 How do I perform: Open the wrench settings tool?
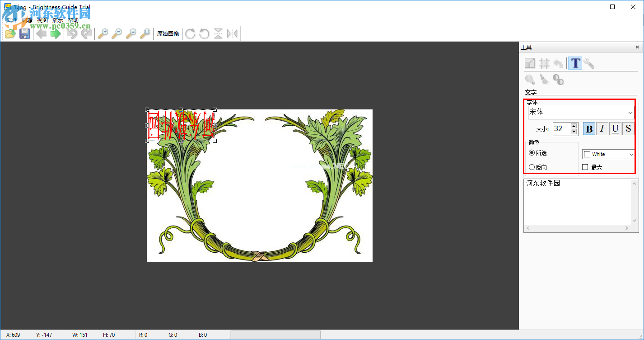pyautogui.click(x=589, y=63)
